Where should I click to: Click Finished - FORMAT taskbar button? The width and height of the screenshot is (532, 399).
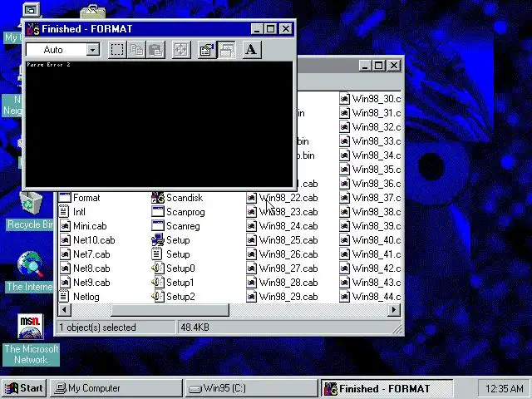pos(387,388)
